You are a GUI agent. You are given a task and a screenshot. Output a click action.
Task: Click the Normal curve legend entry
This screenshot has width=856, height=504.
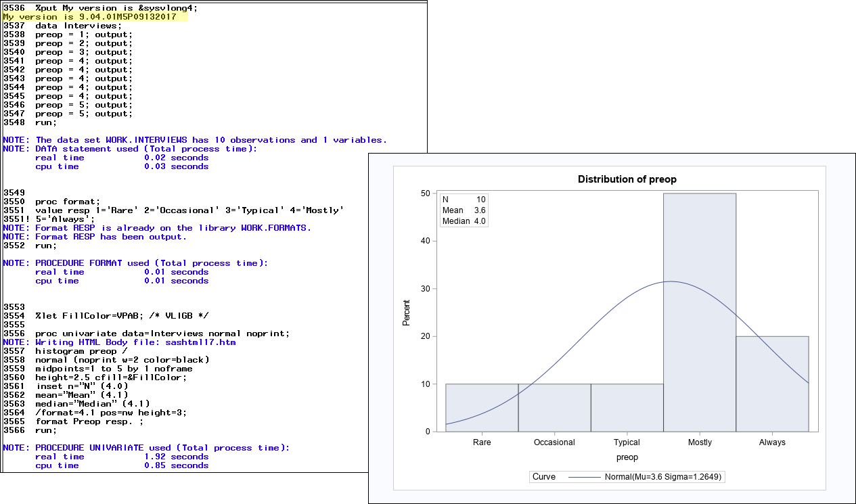pos(627,477)
